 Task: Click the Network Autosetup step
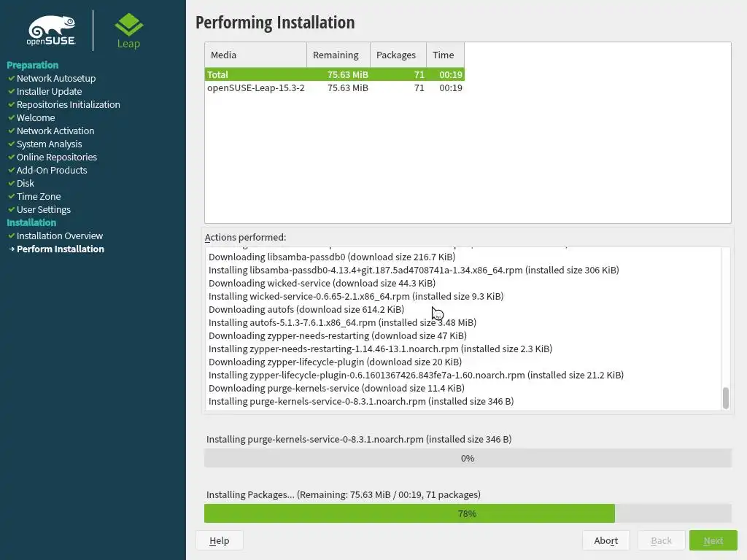coord(56,78)
